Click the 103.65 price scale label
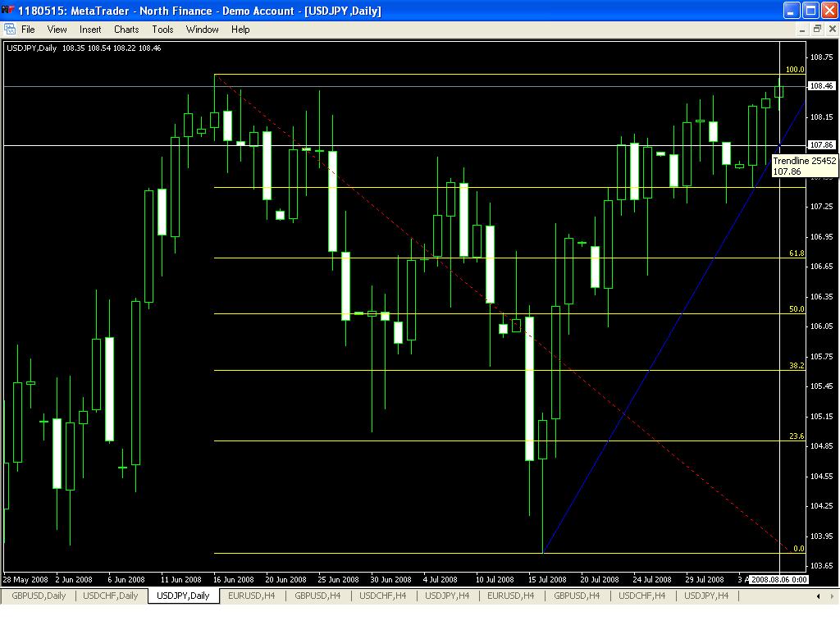The image size is (840, 630). click(822, 566)
